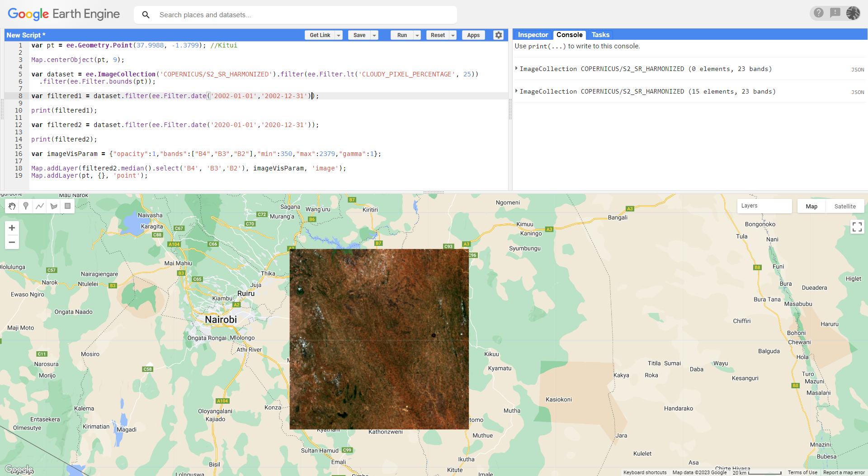This screenshot has height=476, width=868.
Task: Switch to the Tasks tab
Action: coord(600,35)
